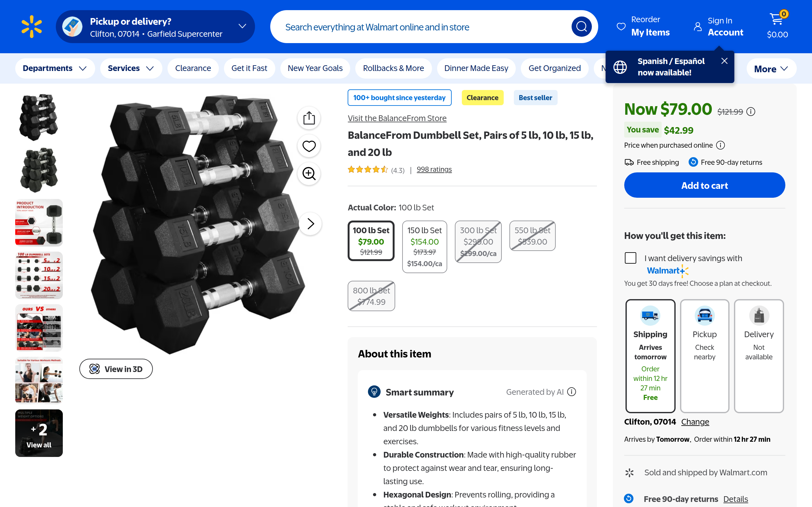Go to Rollbacks & More
The height and width of the screenshot is (507, 812).
(393, 68)
